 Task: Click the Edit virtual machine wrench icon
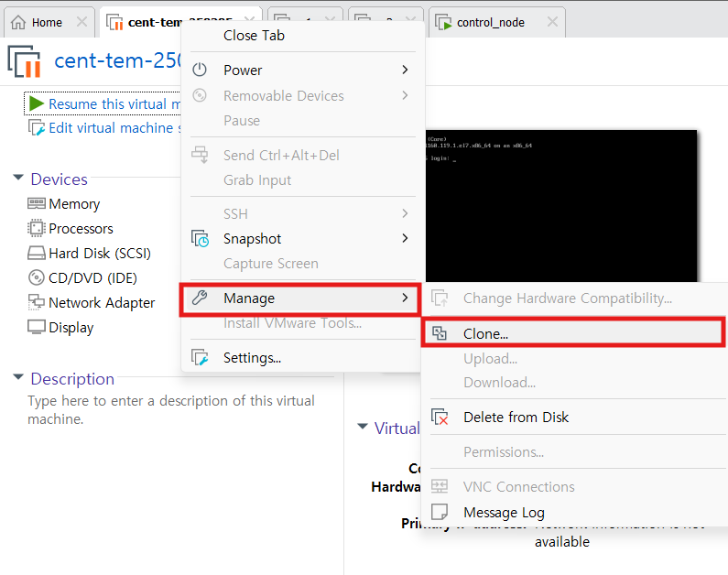pos(37,127)
